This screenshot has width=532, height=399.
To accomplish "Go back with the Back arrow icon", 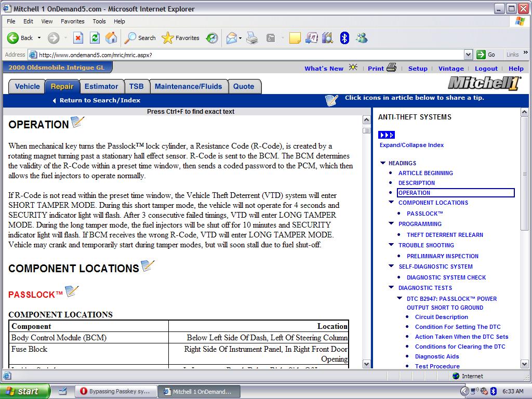I will click(13, 38).
